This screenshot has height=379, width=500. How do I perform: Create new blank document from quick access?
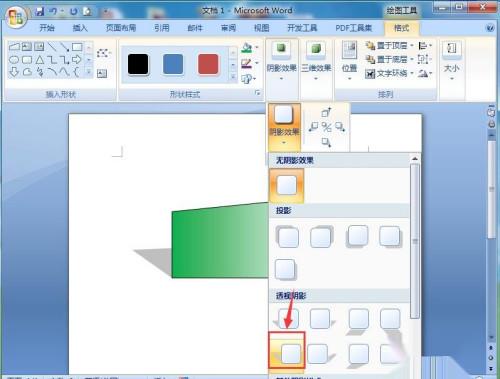tap(87, 12)
